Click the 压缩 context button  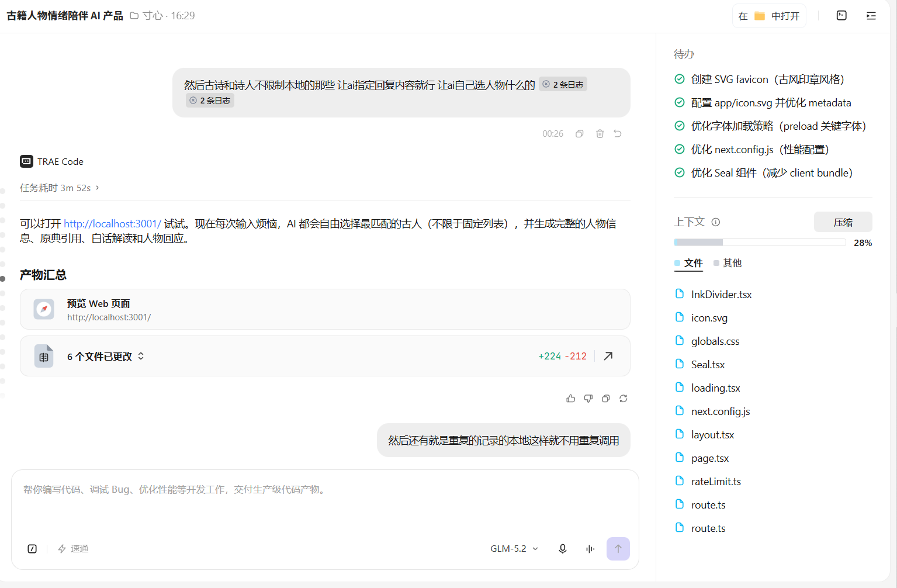[843, 222]
